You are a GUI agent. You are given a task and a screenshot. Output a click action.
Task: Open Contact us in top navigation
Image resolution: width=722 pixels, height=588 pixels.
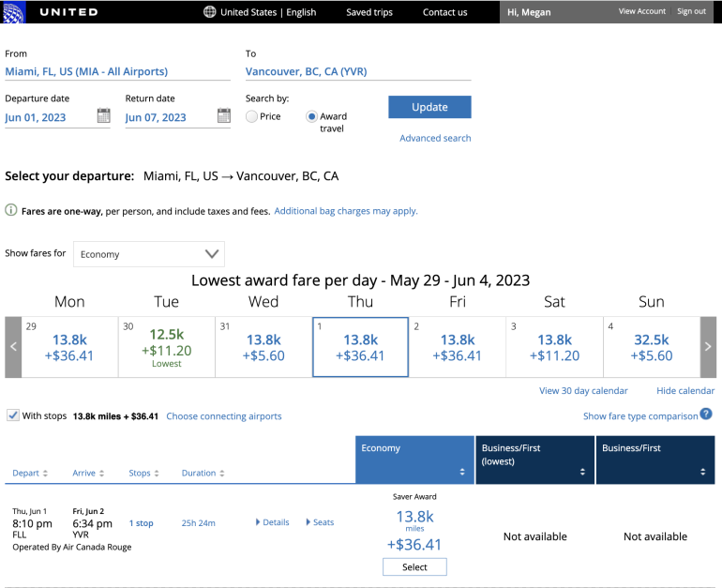444,12
